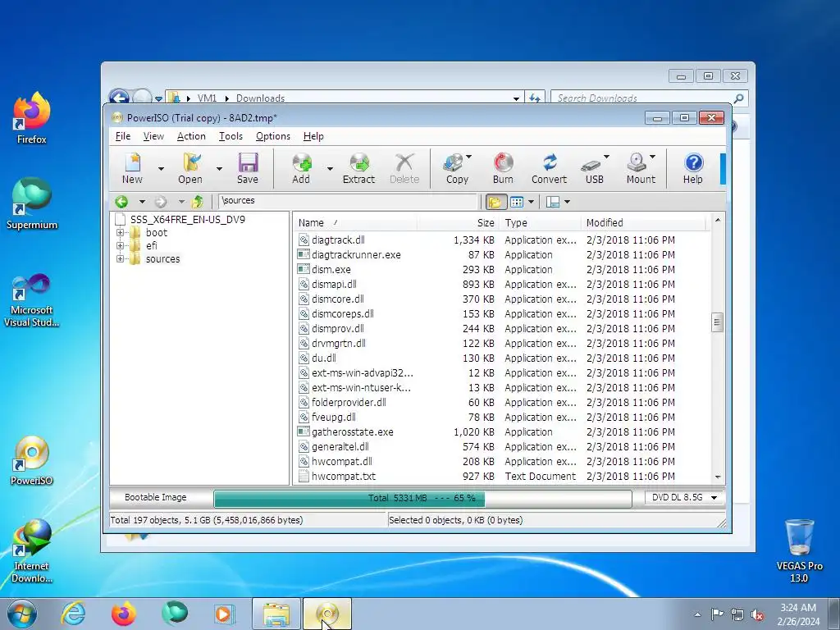Click the file list vertical scrollbar thumb
This screenshot has height=630, width=840.
click(x=717, y=322)
